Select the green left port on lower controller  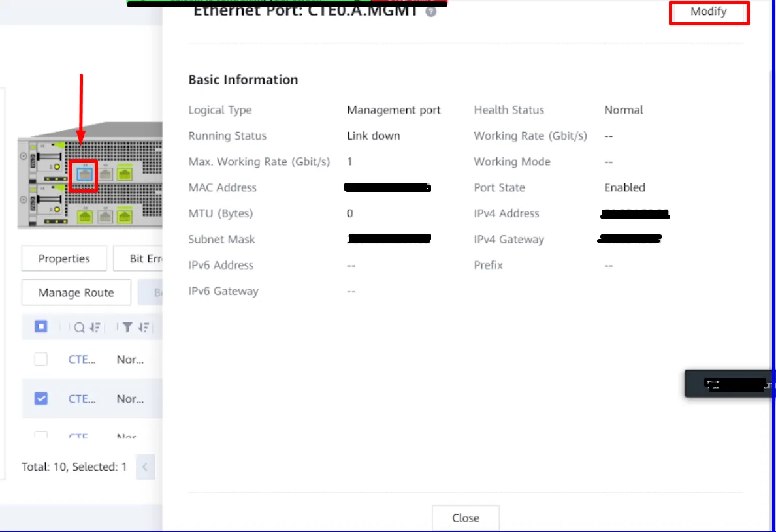point(85,216)
